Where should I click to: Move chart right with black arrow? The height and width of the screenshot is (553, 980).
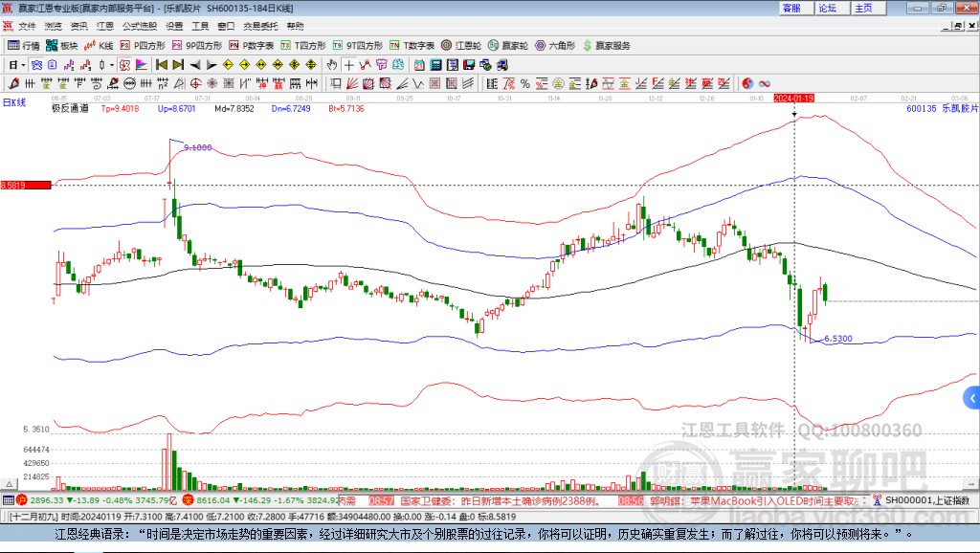pos(212,65)
